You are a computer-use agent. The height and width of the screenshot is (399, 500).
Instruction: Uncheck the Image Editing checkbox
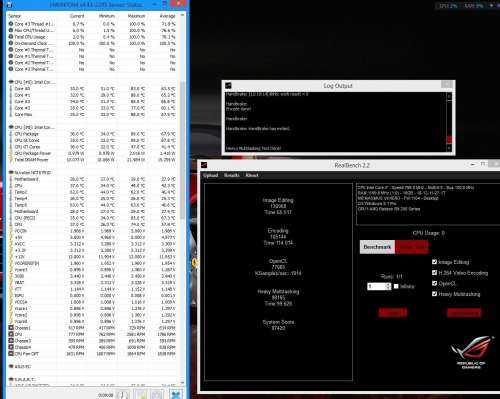pyautogui.click(x=434, y=262)
